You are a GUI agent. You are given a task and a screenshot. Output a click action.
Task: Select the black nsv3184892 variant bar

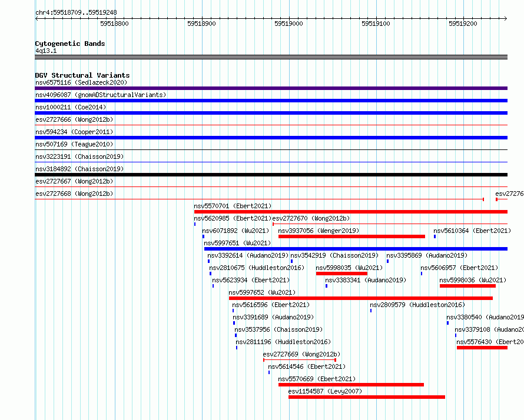click(x=271, y=175)
